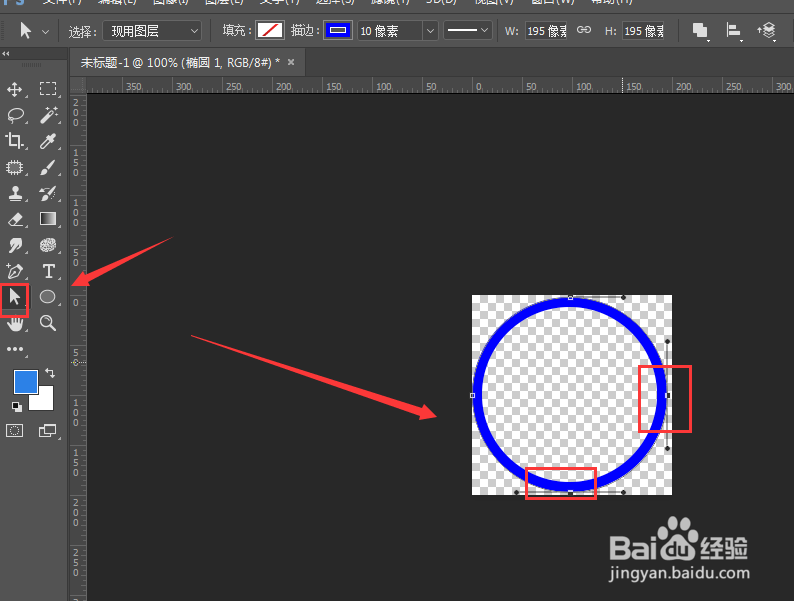The image size is (794, 601).
Task: Select the Path Selection arrow tool
Action: tap(15, 297)
